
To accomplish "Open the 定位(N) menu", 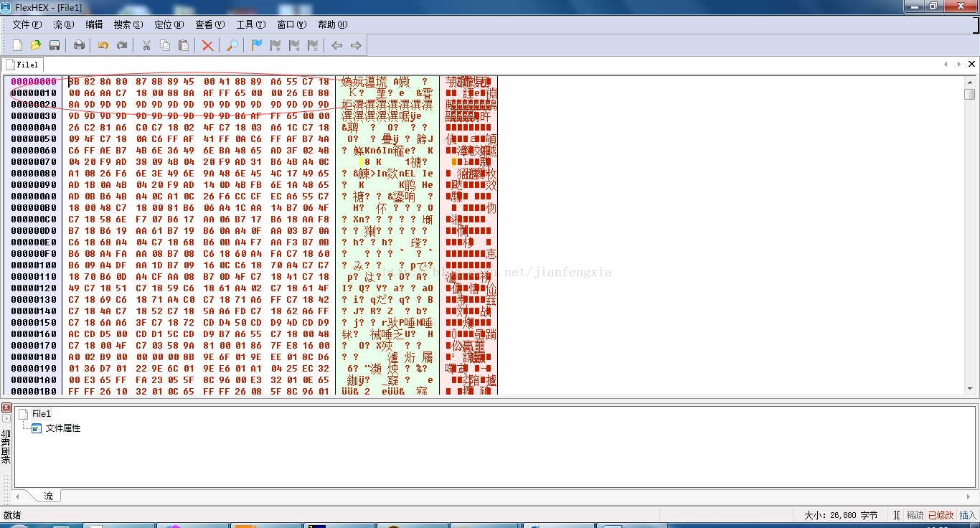I will 169,24.
